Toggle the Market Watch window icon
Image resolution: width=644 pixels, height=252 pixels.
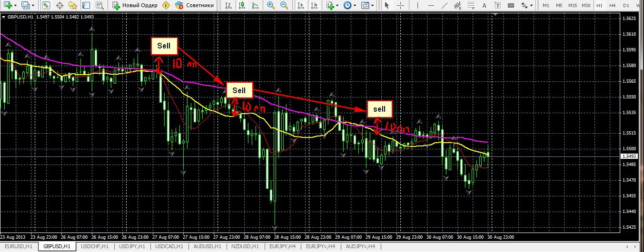[x=46, y=6]
